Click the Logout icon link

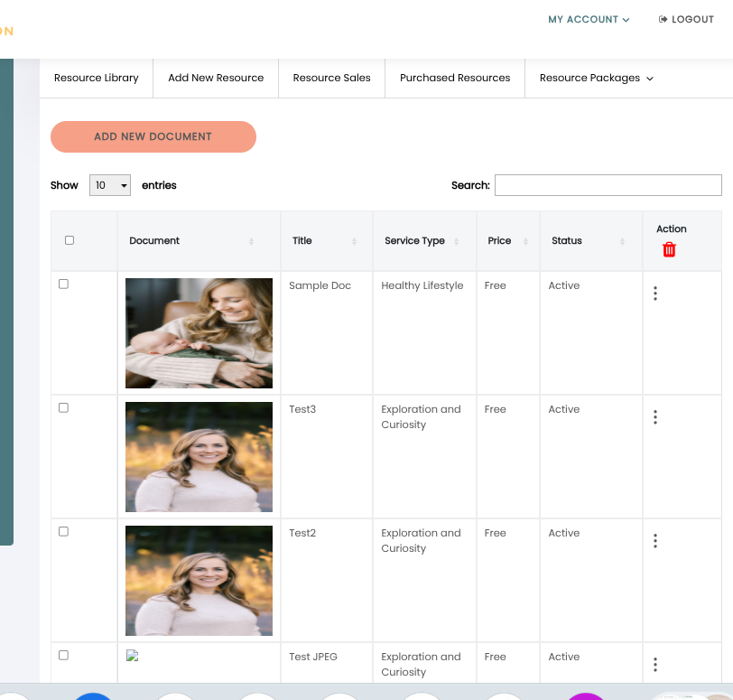[686, 19]
